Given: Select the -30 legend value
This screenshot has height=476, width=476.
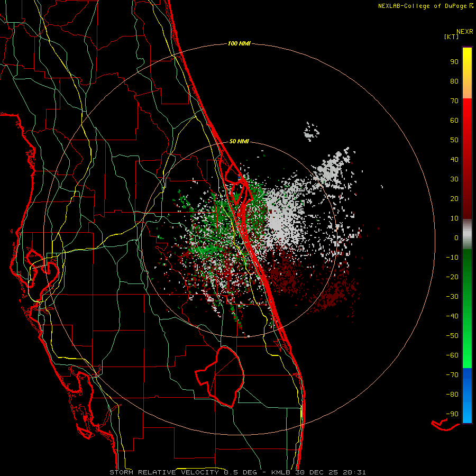Looking at the screenshot, I should coord(452,297).
